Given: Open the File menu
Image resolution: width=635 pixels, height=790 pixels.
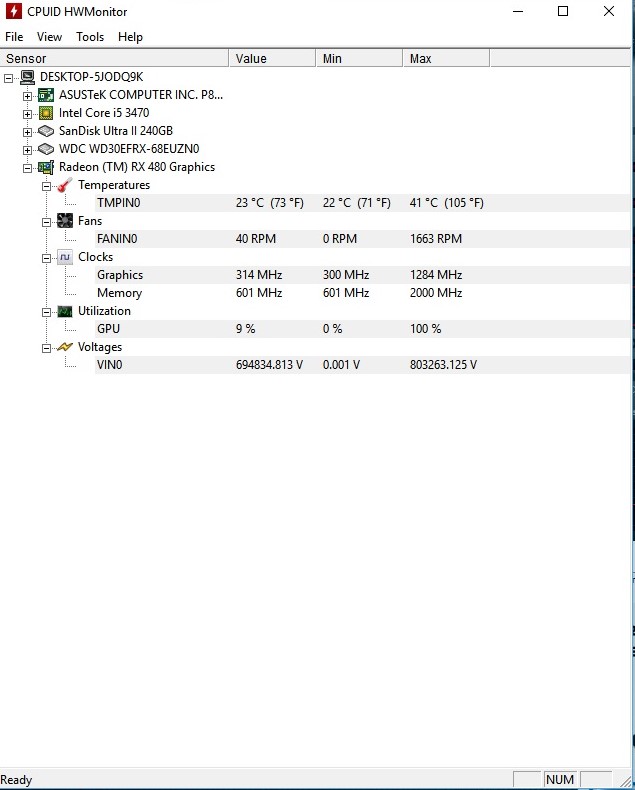Looking at the screenshot, I should click(x=14, y=37).
